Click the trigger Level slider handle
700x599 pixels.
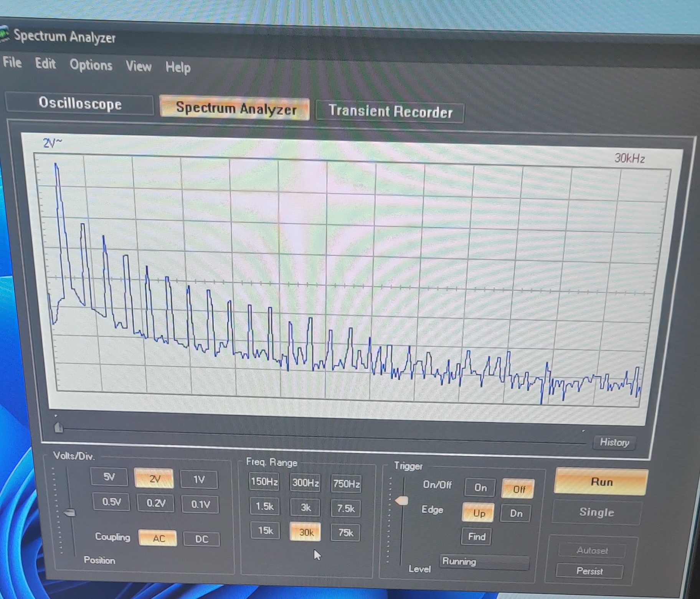point(401,500)
